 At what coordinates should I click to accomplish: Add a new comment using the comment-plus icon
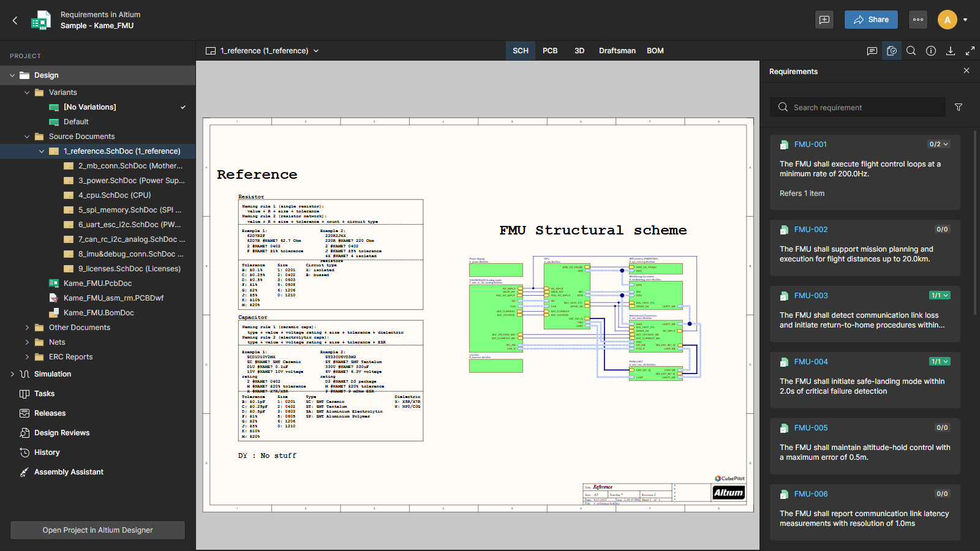coord(824,20)
